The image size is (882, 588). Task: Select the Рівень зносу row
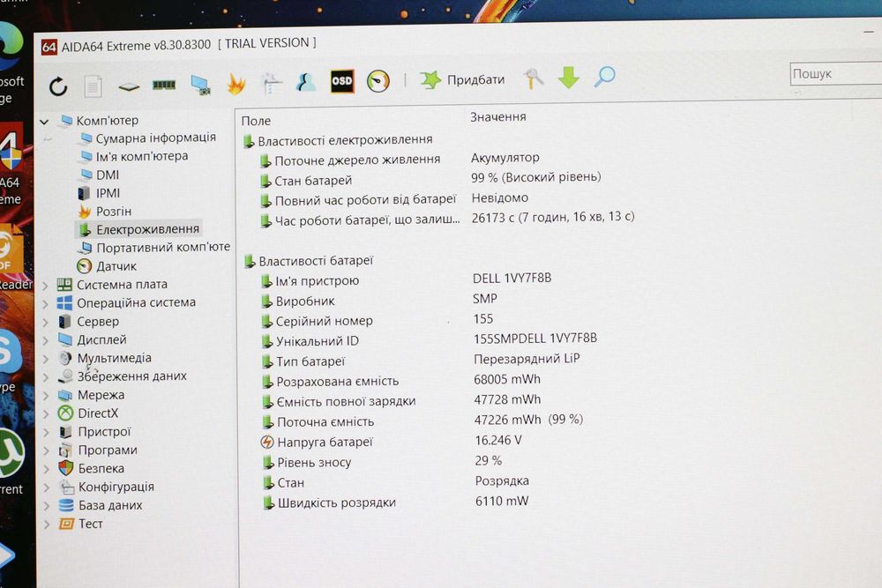pos(383,462)
